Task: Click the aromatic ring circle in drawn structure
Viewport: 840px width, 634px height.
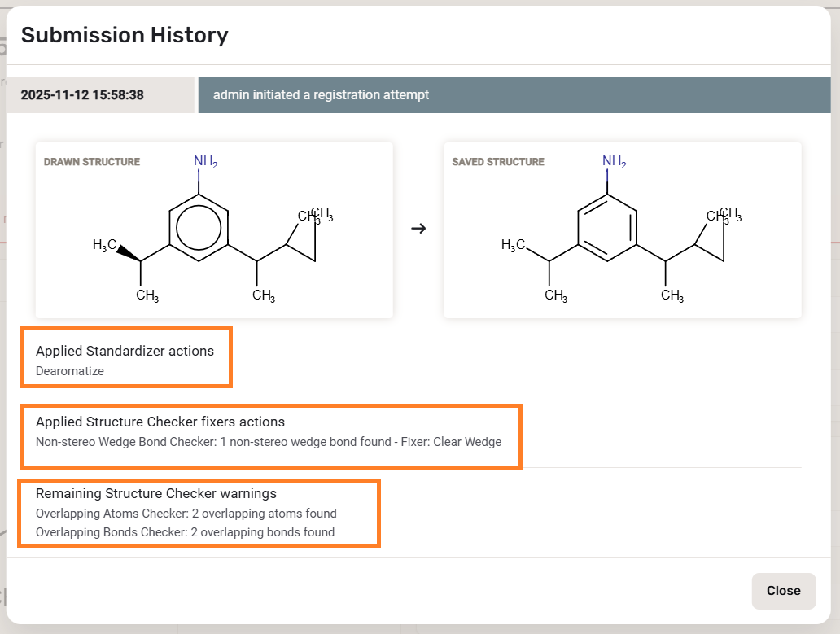Action: (199, 228)
